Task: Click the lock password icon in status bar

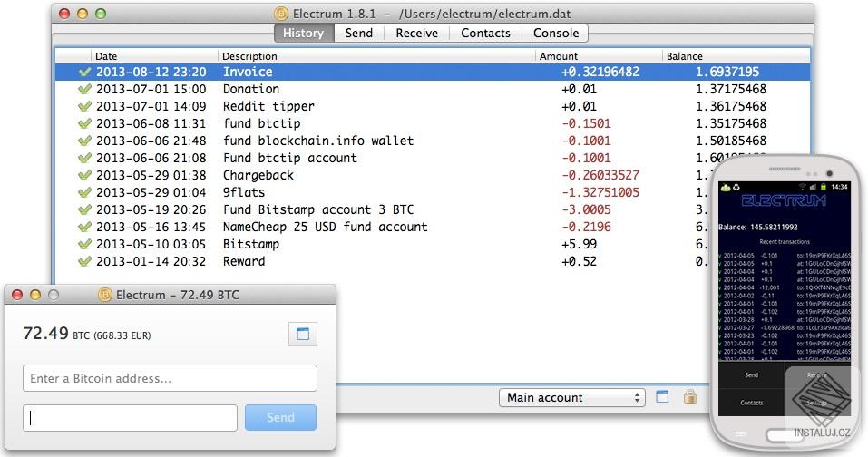Action: click(689, 396)
